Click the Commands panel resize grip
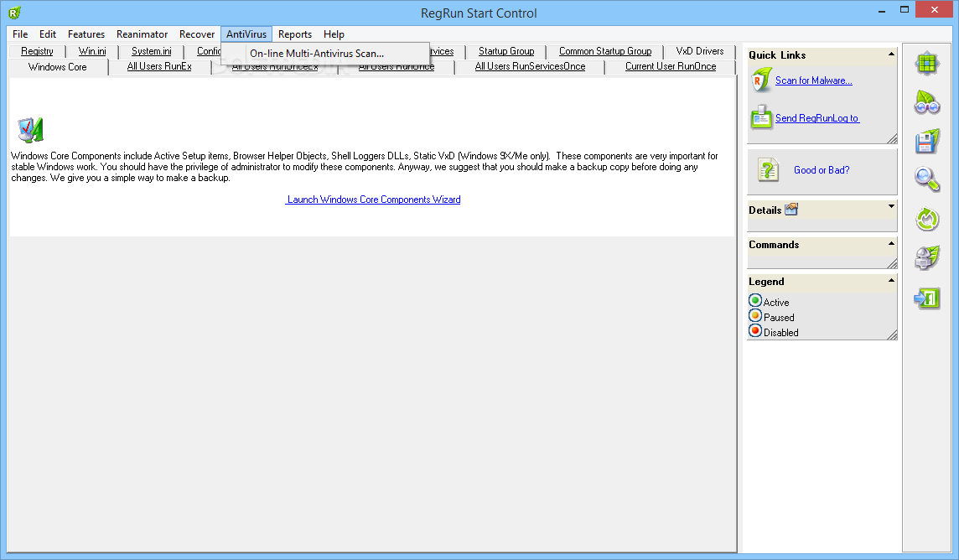This screenshot has width=959, height=560. [892, 263]
